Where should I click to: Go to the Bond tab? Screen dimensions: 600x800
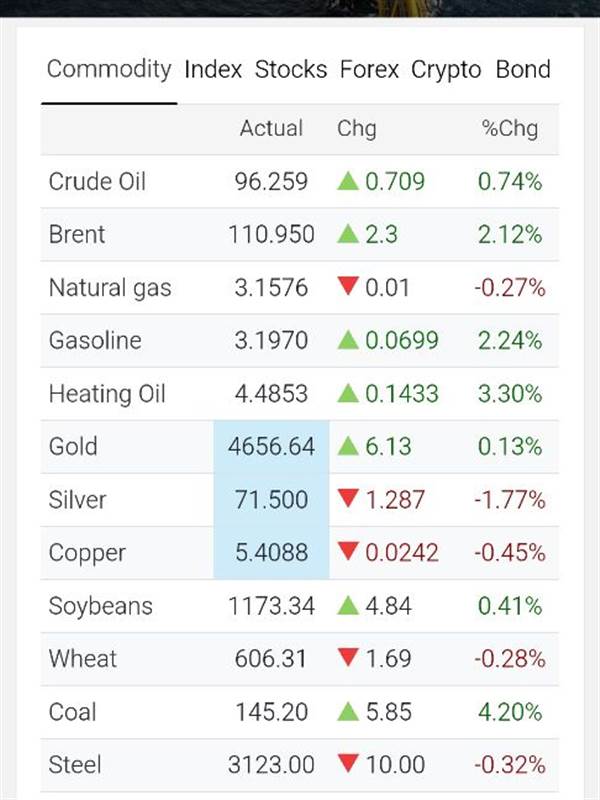click(x=523, y=70)
